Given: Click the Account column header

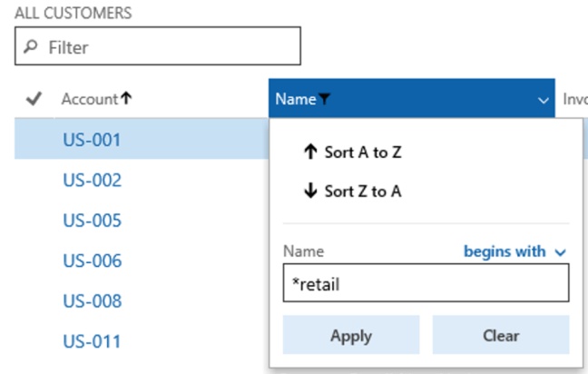Looking at the screenshot, I should pos(89,99).
